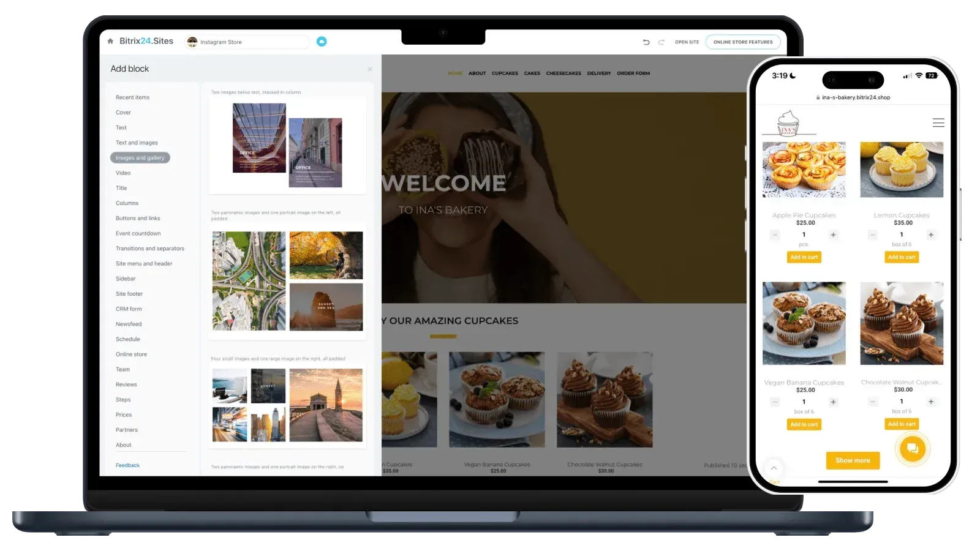
Task: Open the Feedback link
Action: (127, 465)
